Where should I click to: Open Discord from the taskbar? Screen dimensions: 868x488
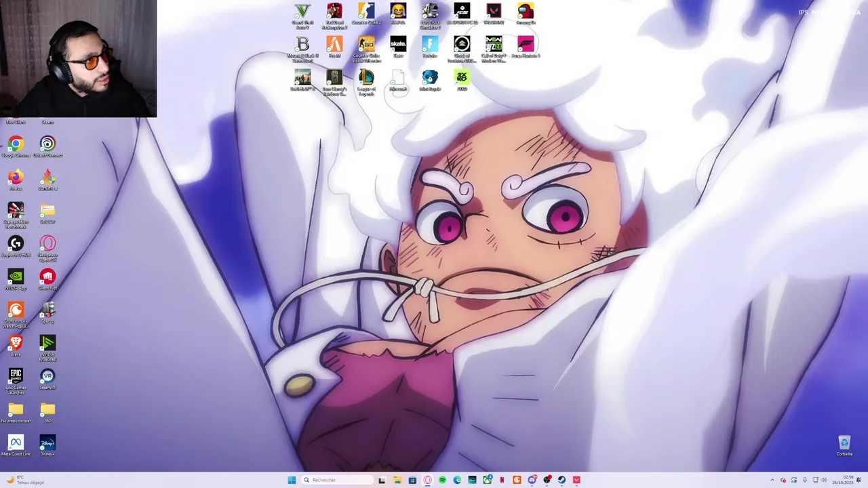pyautogui.click(x=532, y=480)
